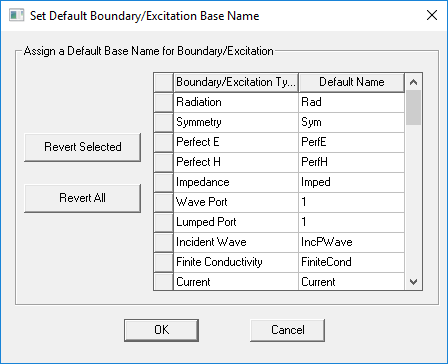Dismiss dialog with Cancel button
Image resolution: width=448 pixels, height=364 pixels.
click(x=287, y=330)
